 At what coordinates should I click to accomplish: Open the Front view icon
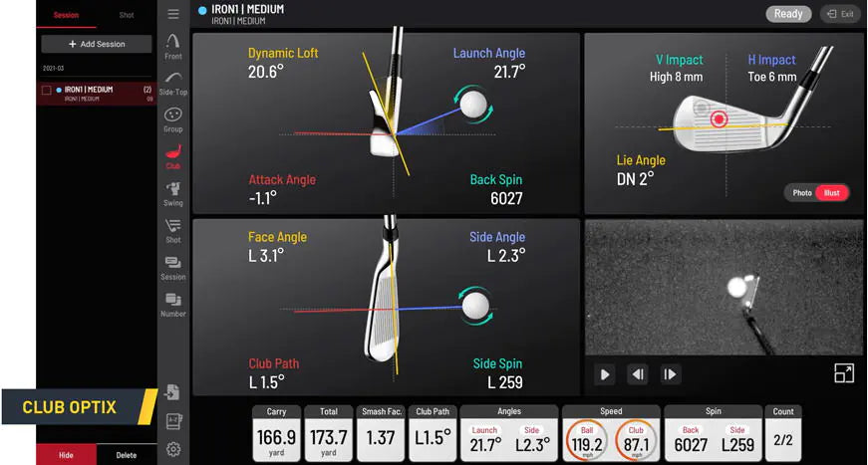coord(173,46)
